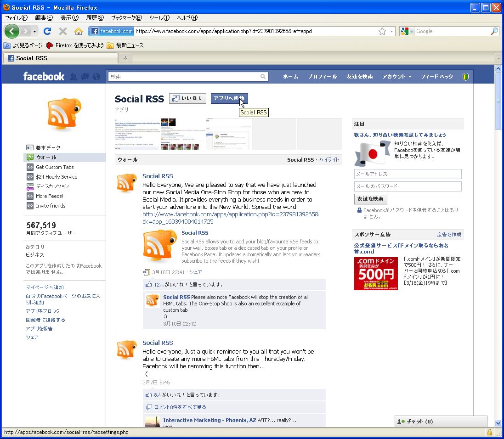Viewport: 504px width, 439px height.
Task: Open the history dropdown next to forward button
Action: tap(34, 32)
